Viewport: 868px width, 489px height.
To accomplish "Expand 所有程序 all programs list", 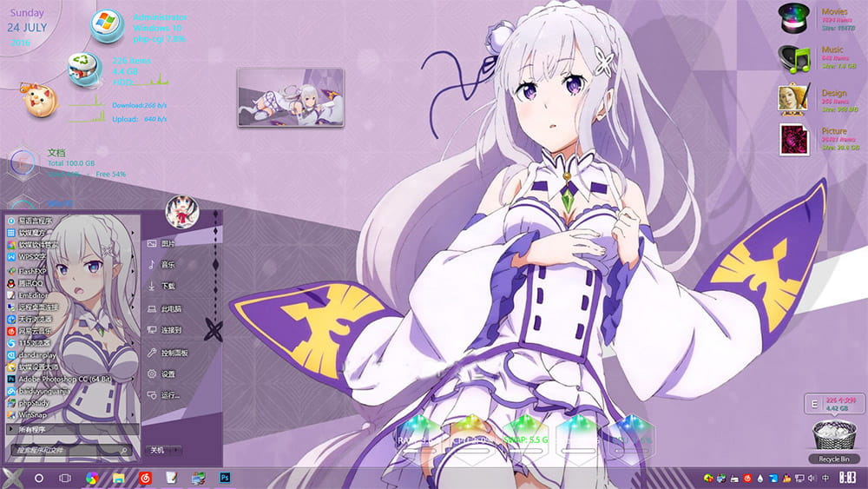I will [72, 429].
